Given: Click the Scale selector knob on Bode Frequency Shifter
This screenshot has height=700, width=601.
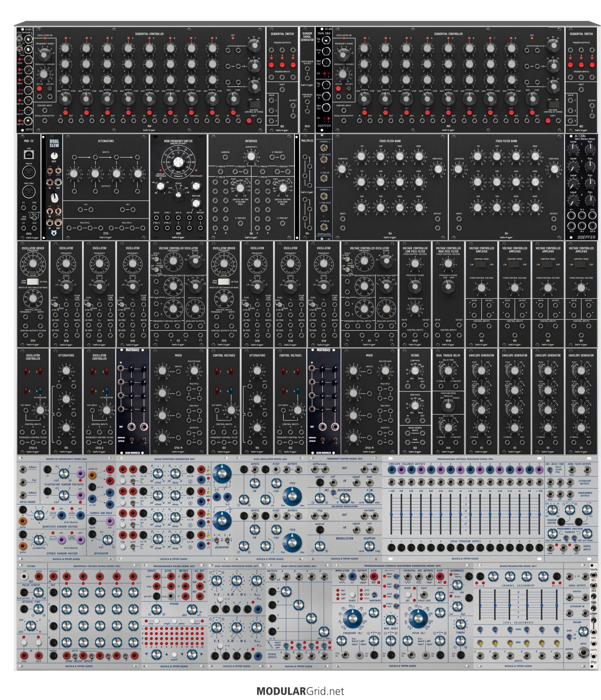Looking at the screenshot, I should click(179, 195).
